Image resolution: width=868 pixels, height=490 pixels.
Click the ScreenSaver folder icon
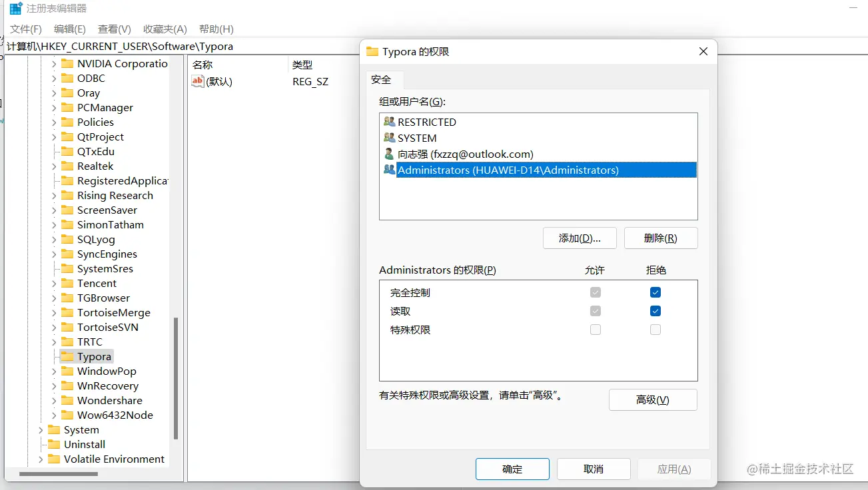point(67,210)
